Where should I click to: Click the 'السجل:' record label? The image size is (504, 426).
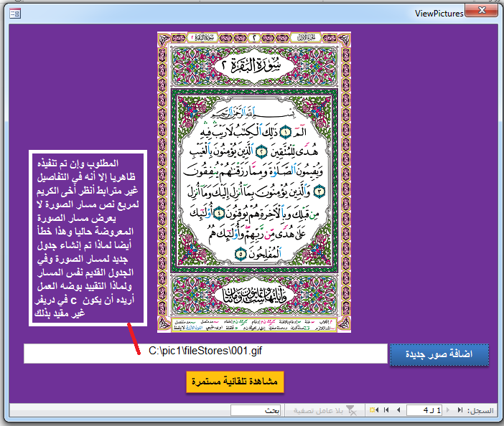(480, 411)
